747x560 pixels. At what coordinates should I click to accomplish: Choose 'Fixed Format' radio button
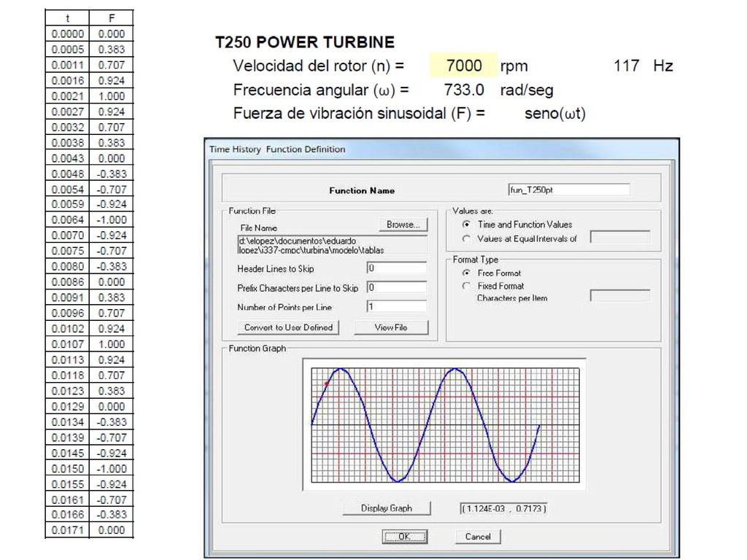pyautogui.click(x=466, y=286)
